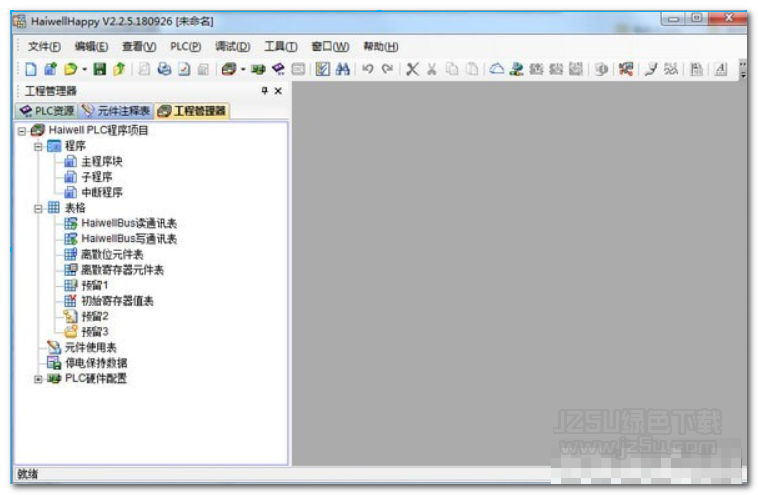Select 初始寄存器值表 in the tree
Viewport: 758px width, 495px height.
point(117,301)
